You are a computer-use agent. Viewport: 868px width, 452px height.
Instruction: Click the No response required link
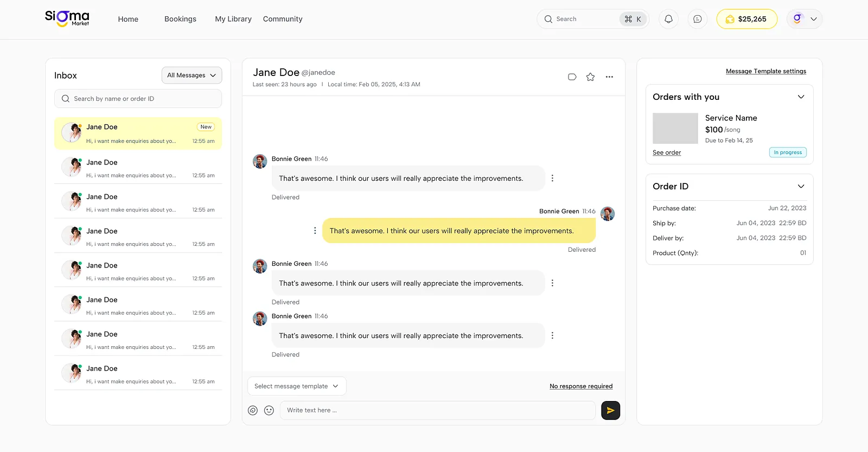pyautogui.click(x=581, y=386)
